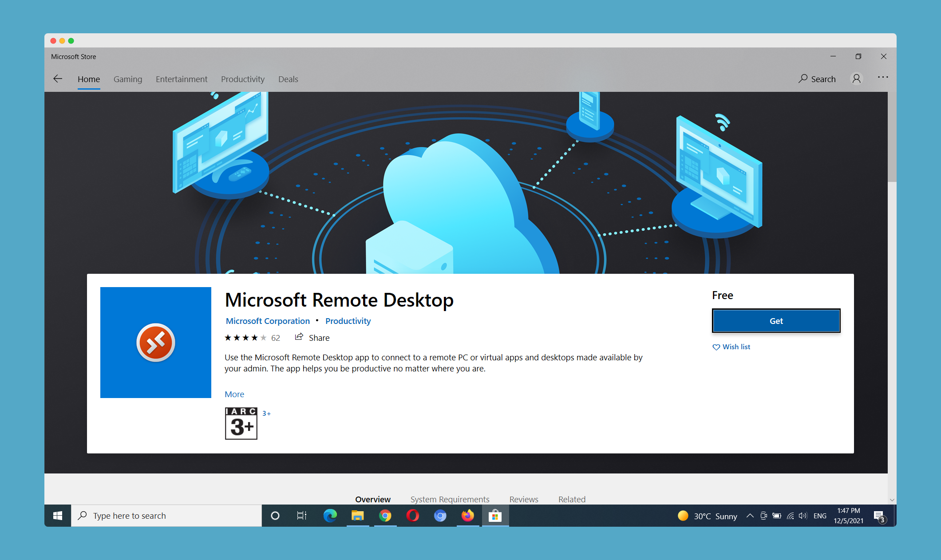Open the three-dot more options menu
This screenshot has width=941, height=560.
click(883, 77)
